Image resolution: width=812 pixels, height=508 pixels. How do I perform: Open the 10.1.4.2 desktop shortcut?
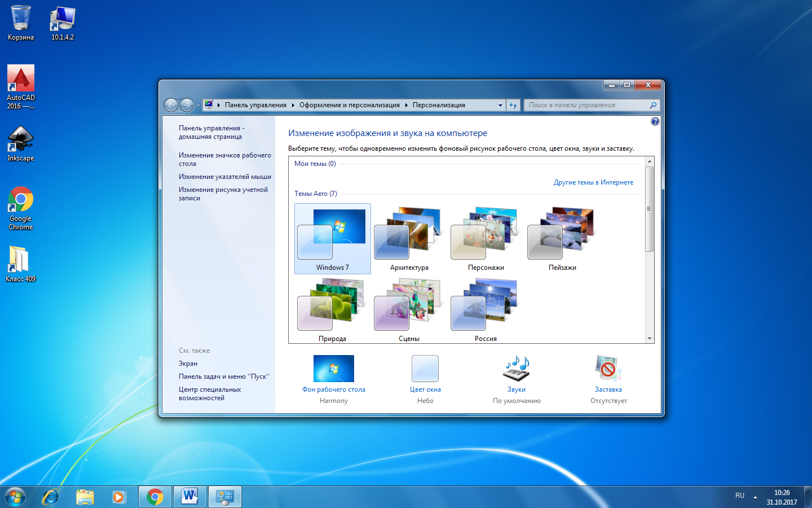(x=63, y=23)
